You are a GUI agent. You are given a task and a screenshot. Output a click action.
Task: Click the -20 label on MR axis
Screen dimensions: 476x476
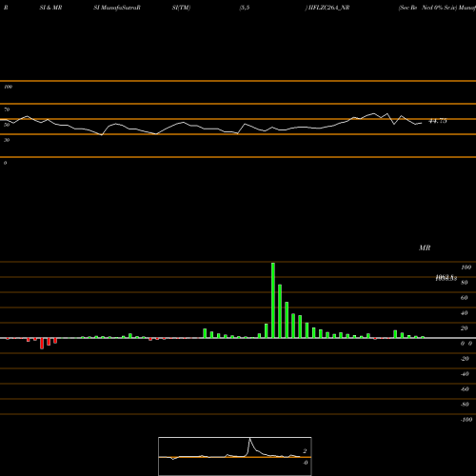pyautogui.click(x=465, y=359)
